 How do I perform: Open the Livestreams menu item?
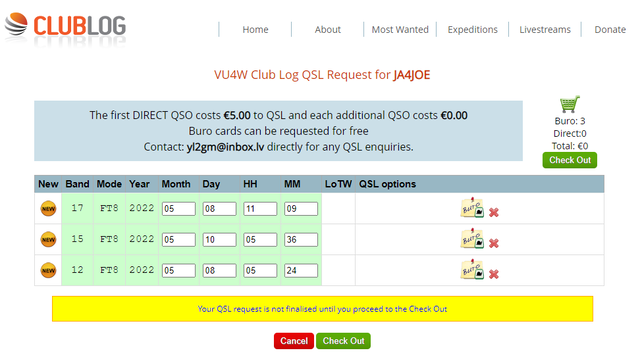click(x=545, y=29)
